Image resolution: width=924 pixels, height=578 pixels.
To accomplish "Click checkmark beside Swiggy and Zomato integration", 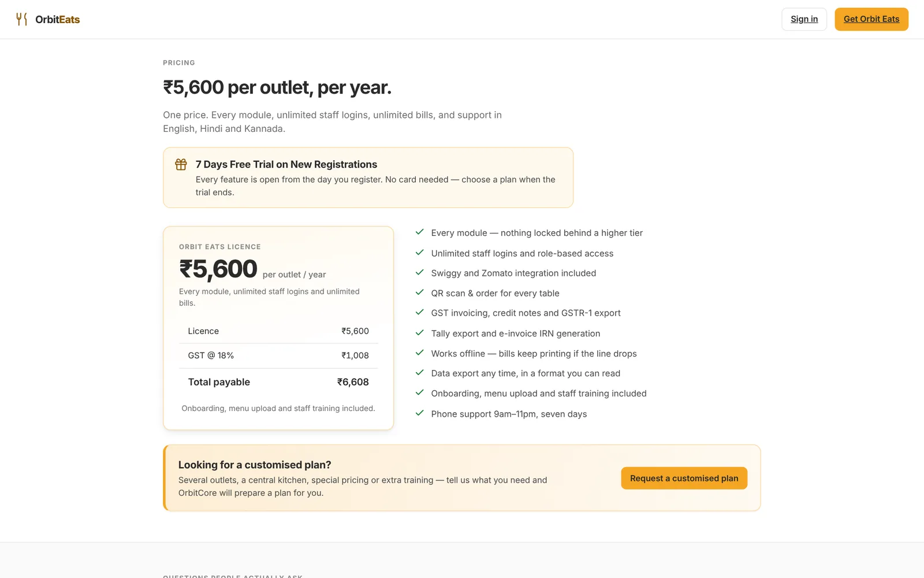I will [420, 272].
